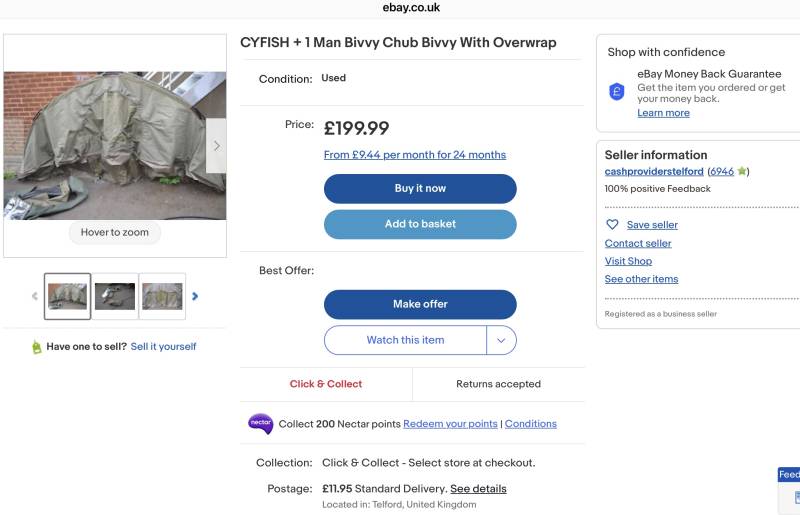Click the thumbnail strip previous arrow

(35, 296)
